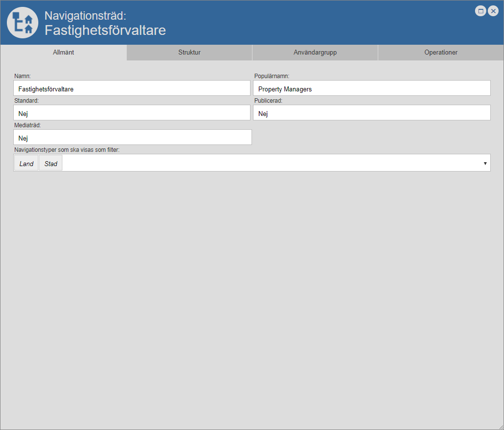This screenshot has height=430, width=504.
Task: Click the Fastighetsförvaltare title in the header
Action: 105,30
